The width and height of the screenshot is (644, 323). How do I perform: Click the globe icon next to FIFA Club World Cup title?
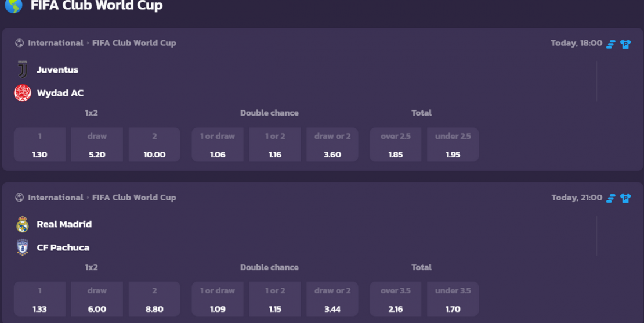tap(13, 5)
